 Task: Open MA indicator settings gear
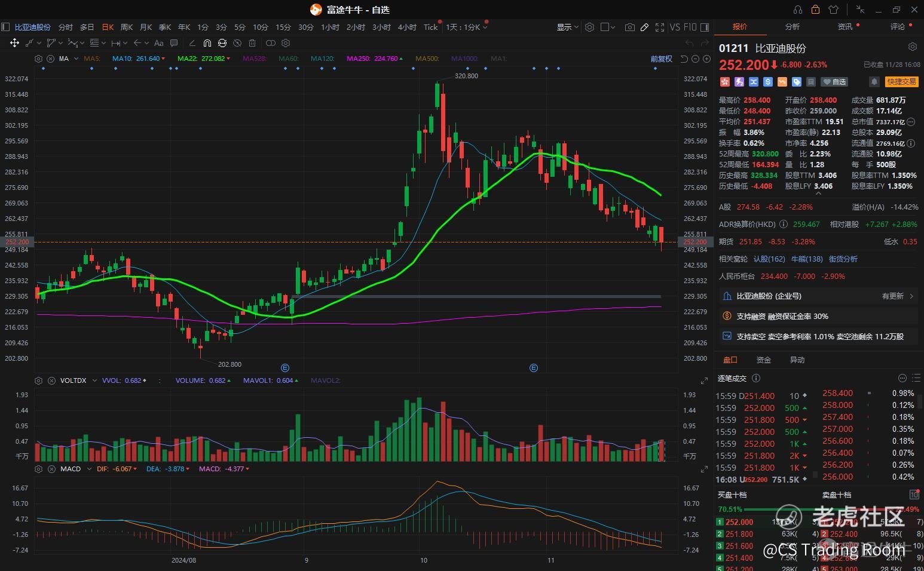click(39, 59)
